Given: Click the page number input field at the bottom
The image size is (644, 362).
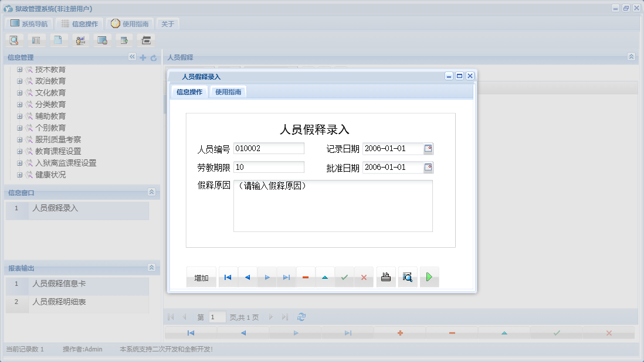Looking at the screenshot, I should coord(217,317).
